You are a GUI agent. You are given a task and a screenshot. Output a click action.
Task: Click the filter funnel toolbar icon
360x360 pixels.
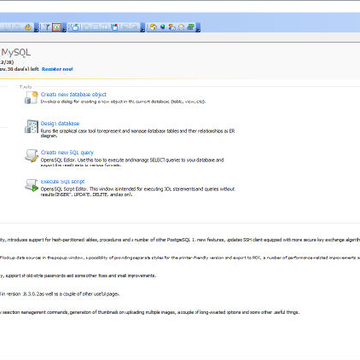tap(47, 27)
